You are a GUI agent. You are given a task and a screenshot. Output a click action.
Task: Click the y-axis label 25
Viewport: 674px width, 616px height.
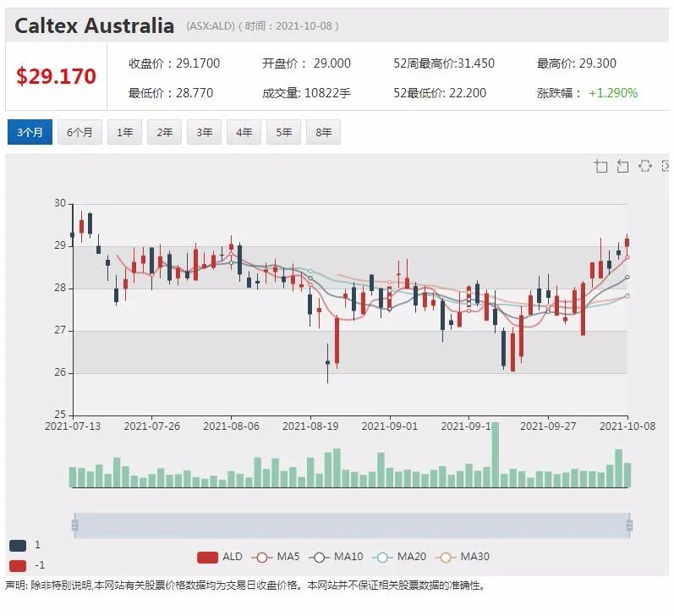(60, 415)
